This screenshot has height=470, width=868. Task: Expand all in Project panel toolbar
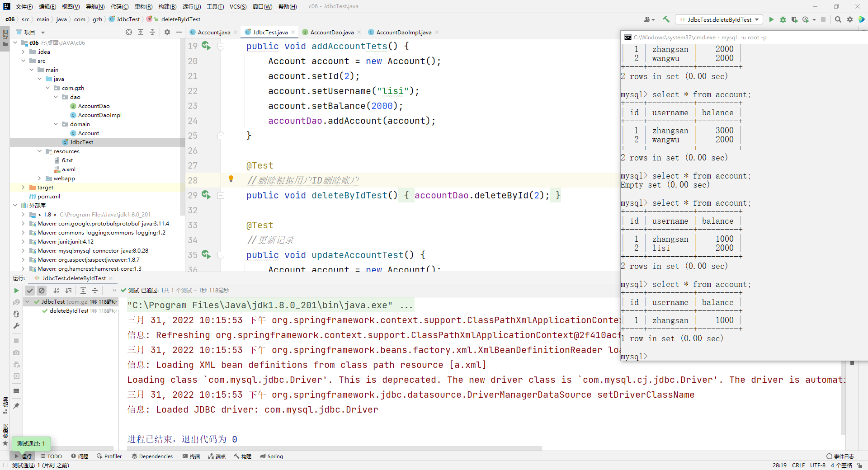[x=141, y=32]
